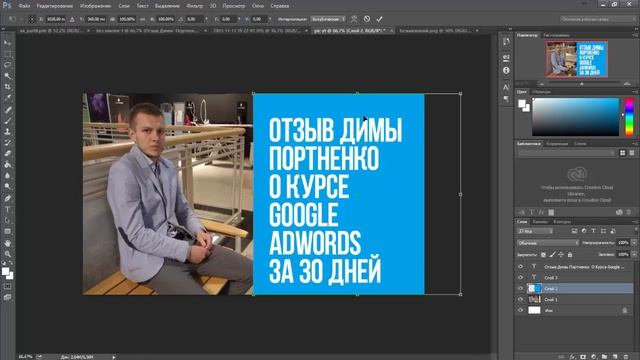Select the Pen tool
Image resolution: width=640 pixels, height=360 pixels.
click(x=7, y=198)
